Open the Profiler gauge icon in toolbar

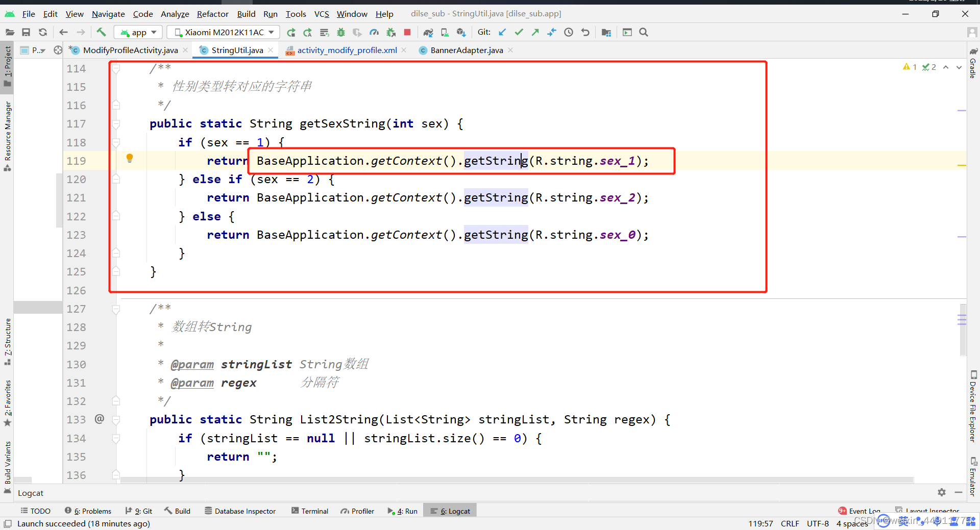[x=374, y=32]
